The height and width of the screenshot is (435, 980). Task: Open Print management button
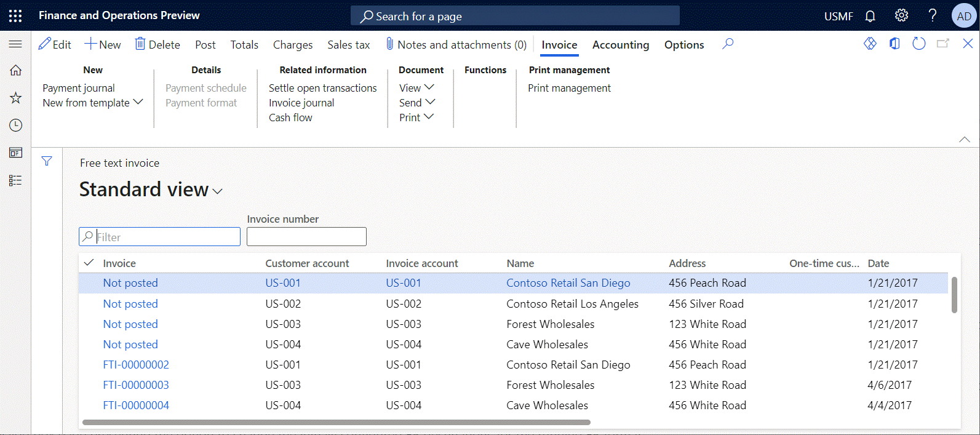click(569, 88)
